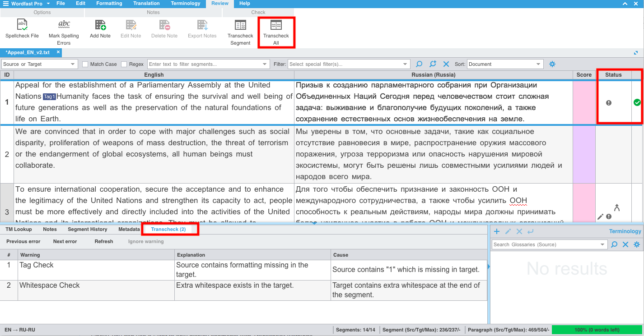
Task: Enable the Regex checkbox
Action: point(124,64)
